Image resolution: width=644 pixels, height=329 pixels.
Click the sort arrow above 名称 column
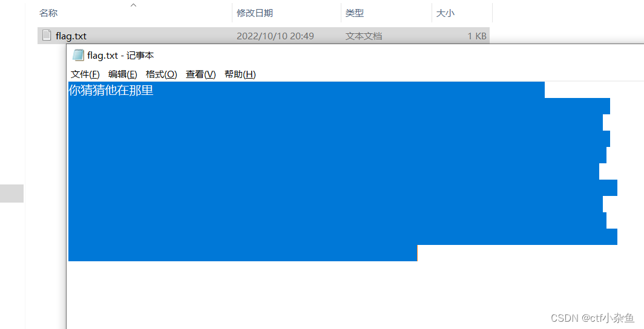tap(134, 5)
